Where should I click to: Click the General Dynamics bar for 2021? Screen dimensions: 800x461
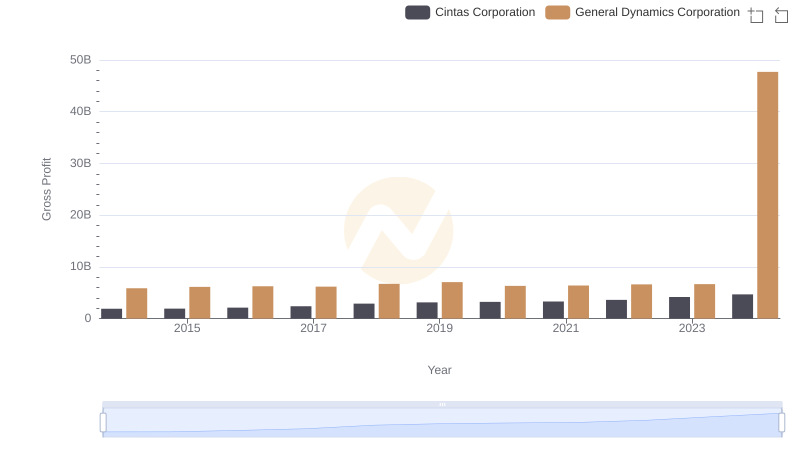[x=578, y=302]
